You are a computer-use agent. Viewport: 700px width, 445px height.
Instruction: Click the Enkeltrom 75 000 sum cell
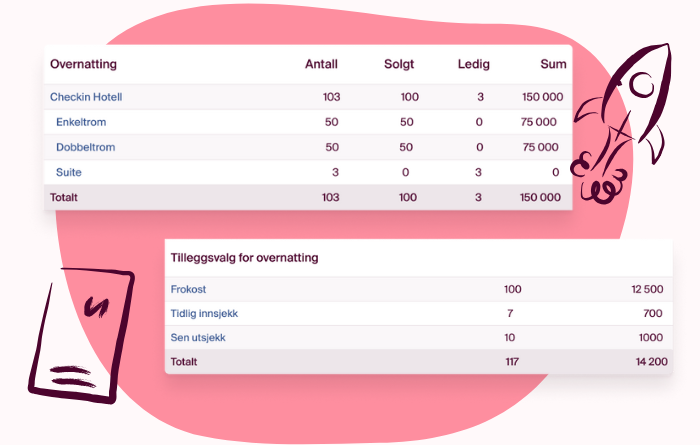pyautogui.click(x=538, y=122)
